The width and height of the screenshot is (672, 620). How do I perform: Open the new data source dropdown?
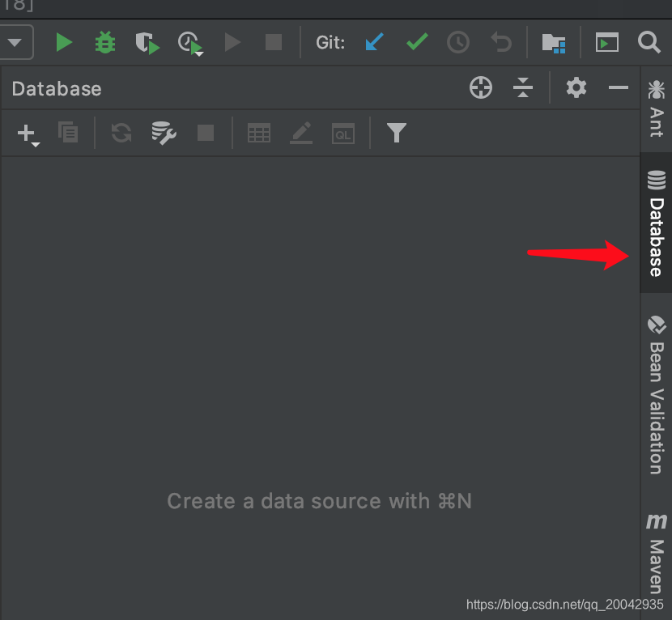click(x=26, y=133)
